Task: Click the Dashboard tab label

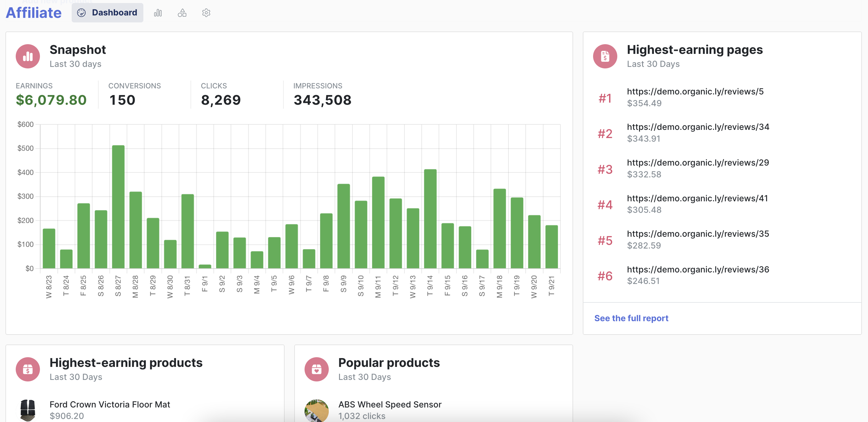Action: pos(115,13)
